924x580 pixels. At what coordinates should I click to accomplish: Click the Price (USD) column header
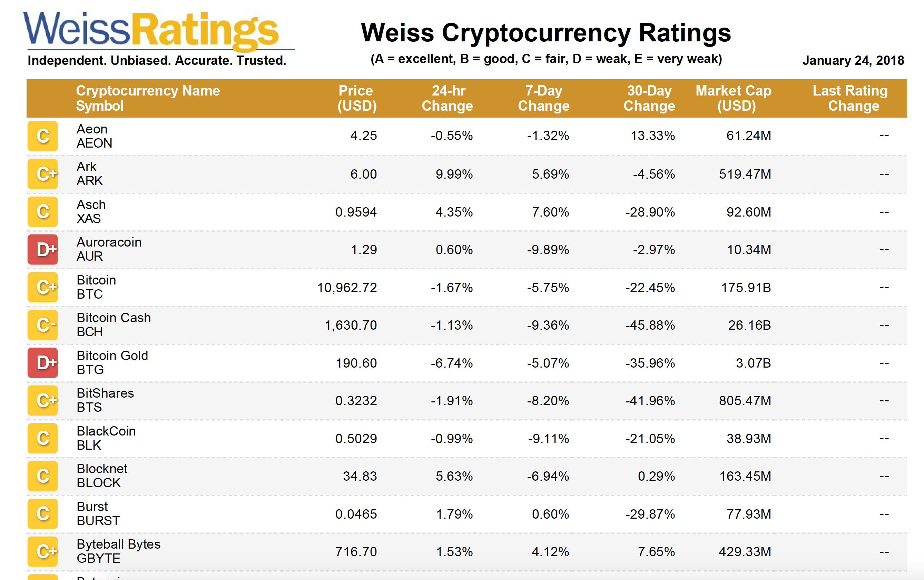point(356,98)
